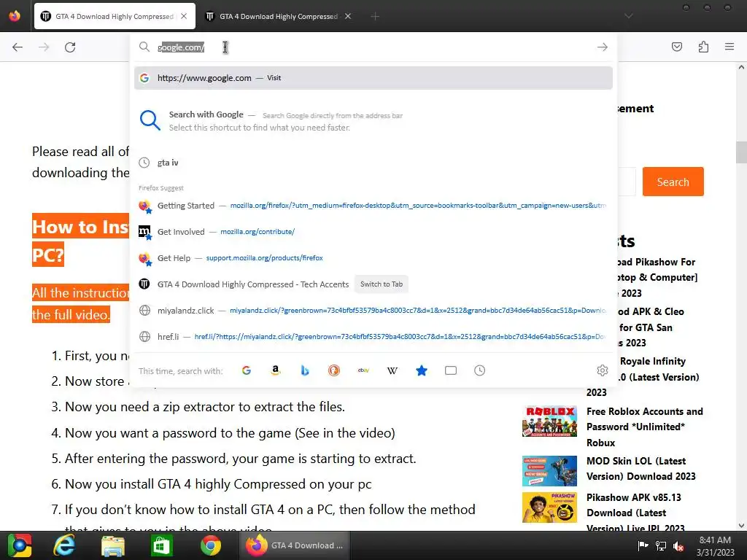
Task: Search this time with Amazon
Action: point(275,370)
